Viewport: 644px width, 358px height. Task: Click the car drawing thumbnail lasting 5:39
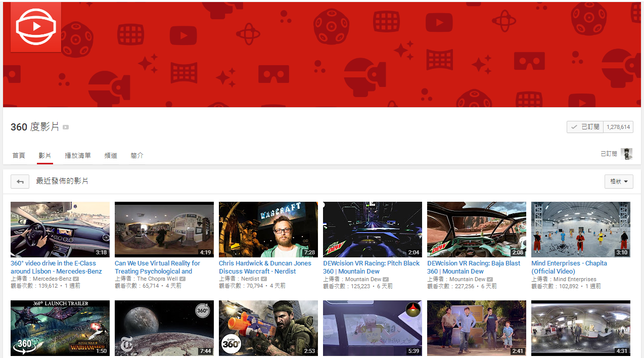click(373, 328)
